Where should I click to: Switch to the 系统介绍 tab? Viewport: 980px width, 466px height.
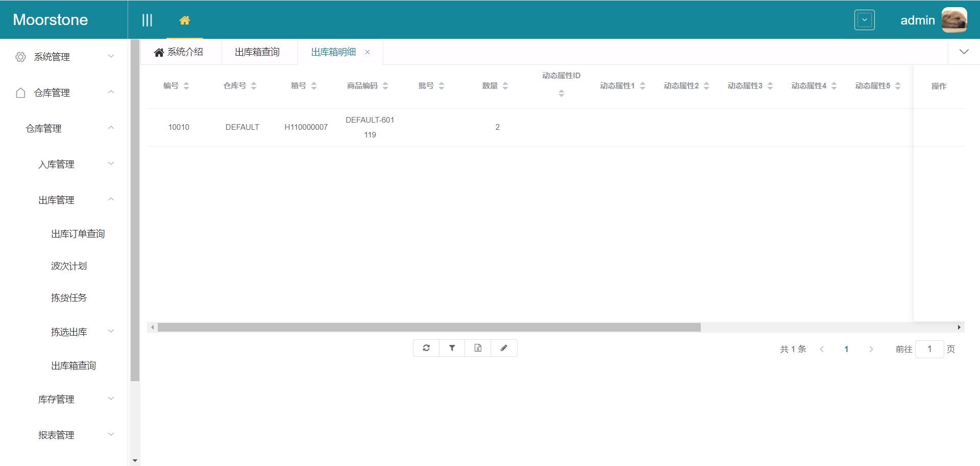[180, 52]
